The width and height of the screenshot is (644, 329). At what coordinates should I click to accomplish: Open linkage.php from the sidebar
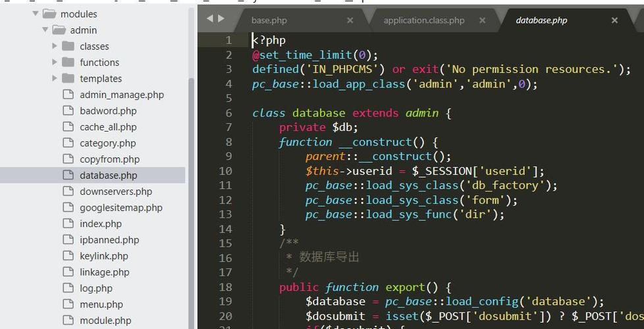coord(104,272)
